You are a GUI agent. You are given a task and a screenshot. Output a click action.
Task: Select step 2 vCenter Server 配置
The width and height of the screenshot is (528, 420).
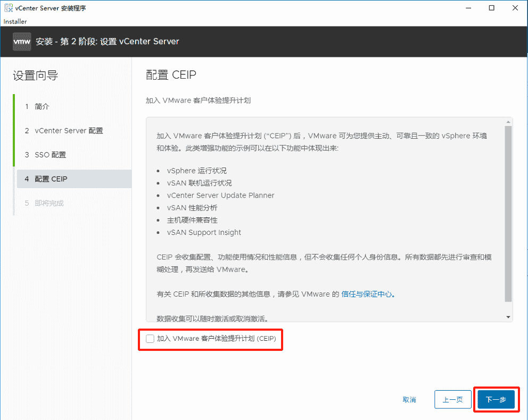point(67,130)
